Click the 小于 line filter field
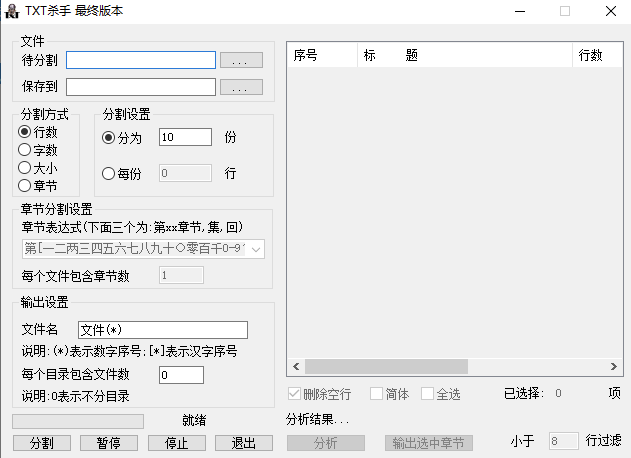Screen dimensions: 631x458 (x=563, y=441)
